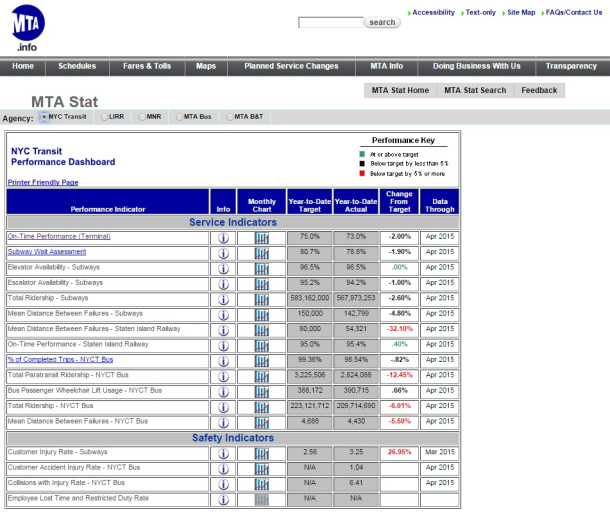Screen dimensions: 610x512
Task: Open info icon for Total Ridership - Subways
Action: [x=223, y=300]
